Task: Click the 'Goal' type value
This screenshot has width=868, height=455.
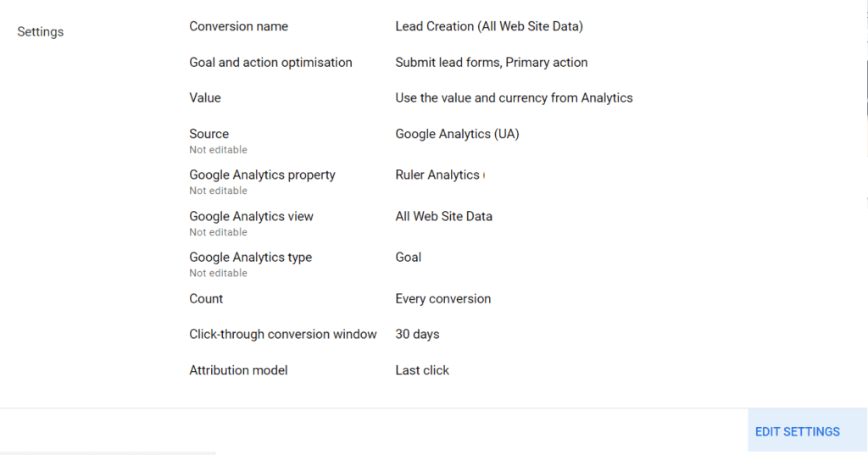Action: click(x=408, y=257)
